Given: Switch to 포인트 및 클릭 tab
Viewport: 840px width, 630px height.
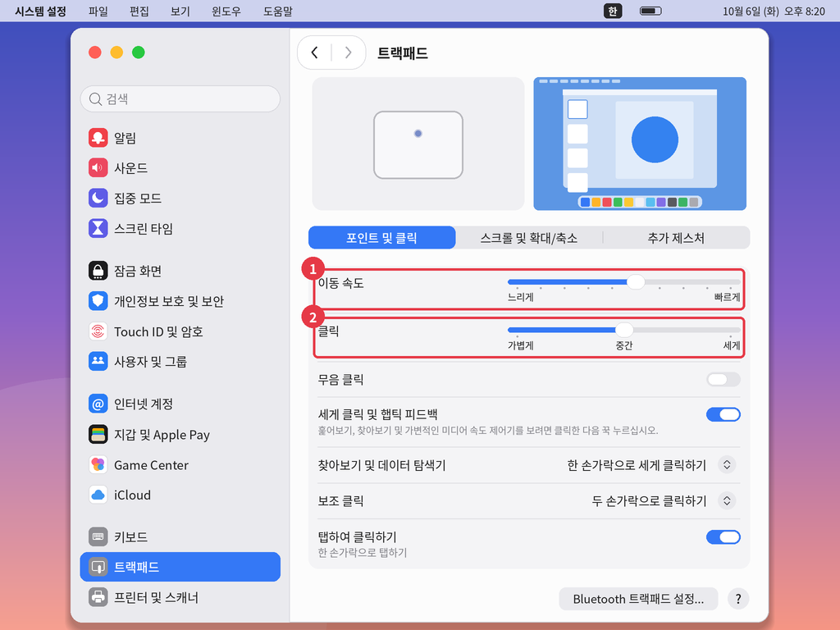Looking at the screenshot, I should click(382, 238).
